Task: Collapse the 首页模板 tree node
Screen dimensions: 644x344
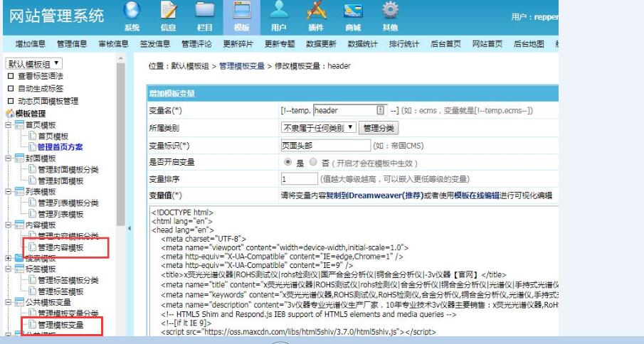Action: click(9, 124)
